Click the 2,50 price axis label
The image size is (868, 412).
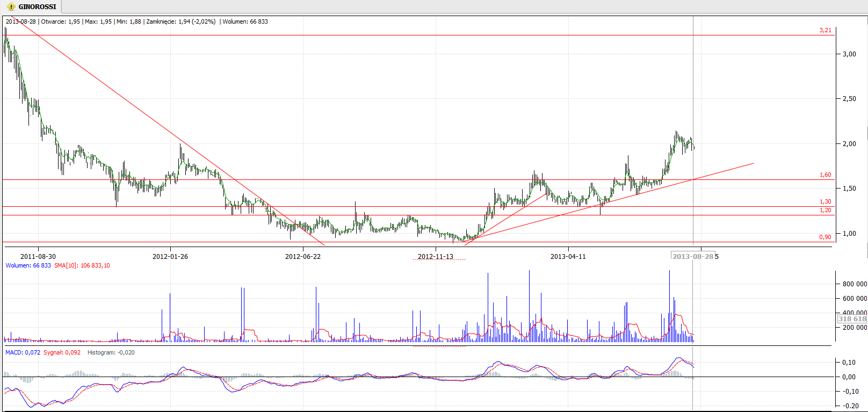pos(849,99)
